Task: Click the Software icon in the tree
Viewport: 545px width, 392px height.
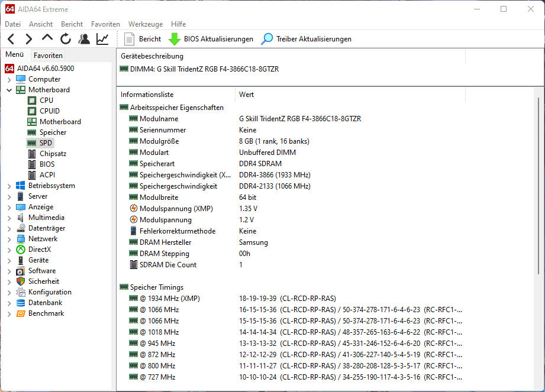Action: coord(21,271)
